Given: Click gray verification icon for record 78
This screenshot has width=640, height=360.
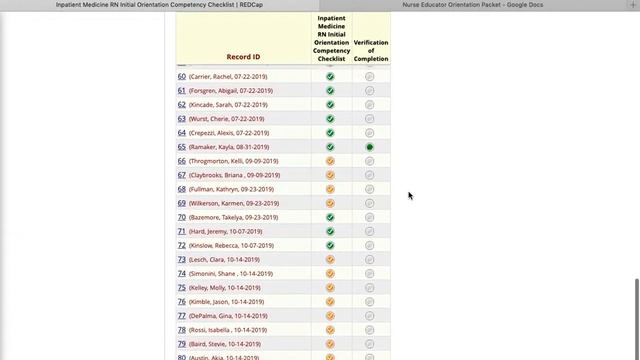Looking at the screenshot, I should tap(369, 330).
